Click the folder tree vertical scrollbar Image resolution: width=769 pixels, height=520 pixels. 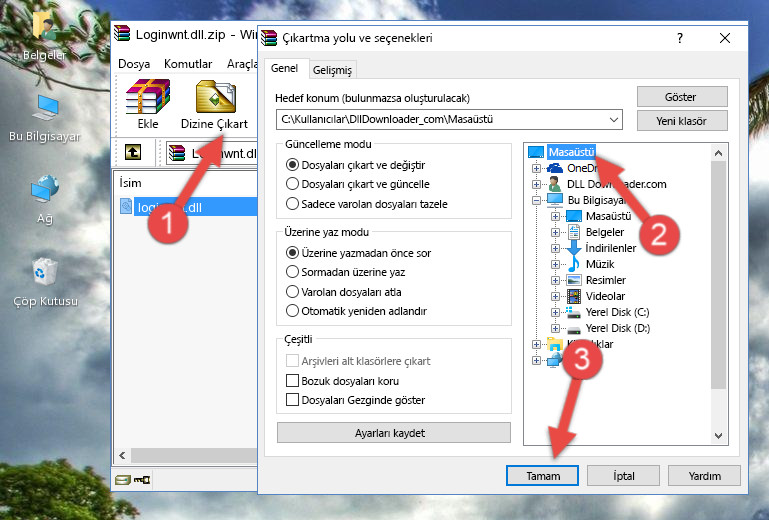click(717, 290)
